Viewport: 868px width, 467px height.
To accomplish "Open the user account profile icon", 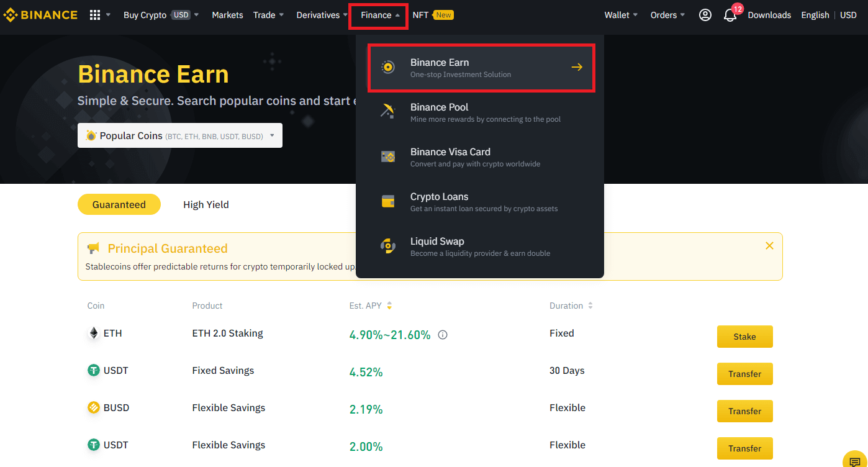I will point(705,15).
